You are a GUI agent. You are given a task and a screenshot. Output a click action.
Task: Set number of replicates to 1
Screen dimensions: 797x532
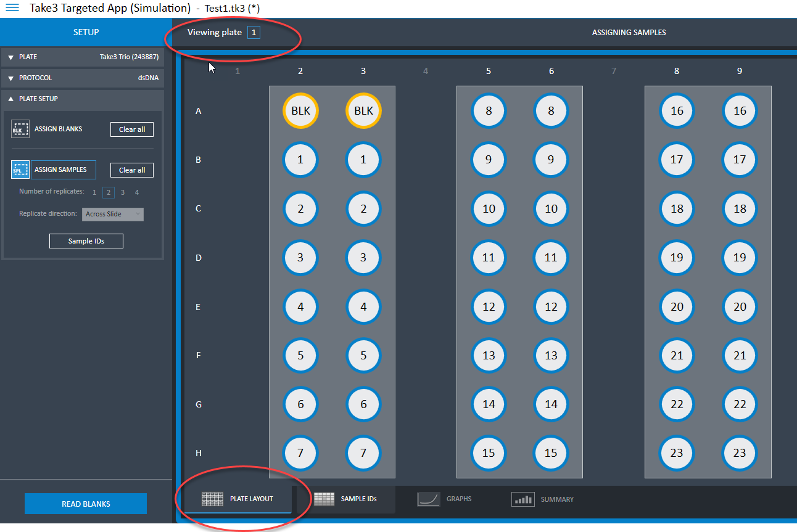click(x=94, y=192)
